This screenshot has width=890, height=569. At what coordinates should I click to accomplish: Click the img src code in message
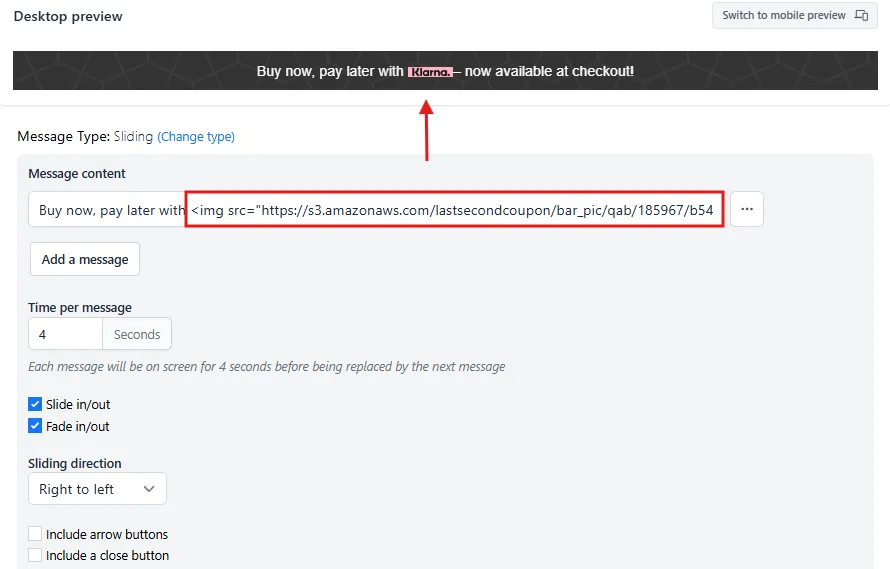pos(454,210)
